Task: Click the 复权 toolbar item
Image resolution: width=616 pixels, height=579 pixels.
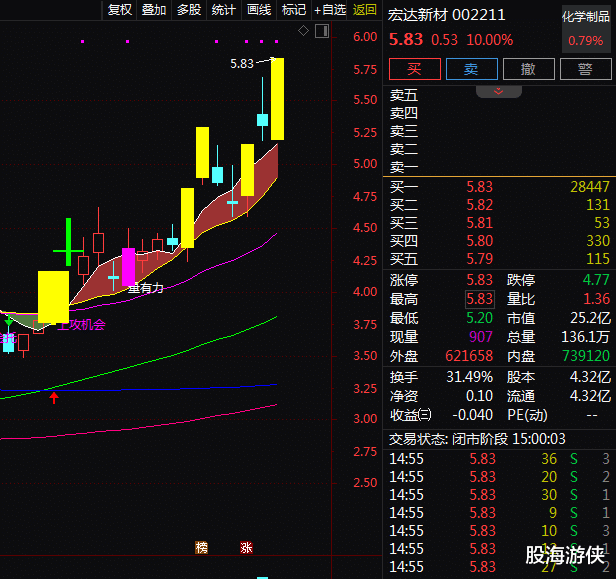Action: coord(120,9)
